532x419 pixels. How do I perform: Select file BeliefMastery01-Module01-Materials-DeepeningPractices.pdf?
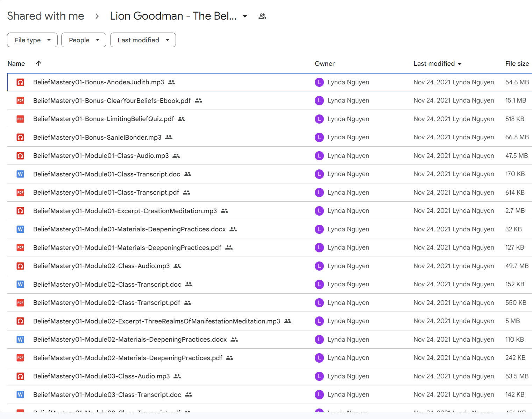coord(127,247)
